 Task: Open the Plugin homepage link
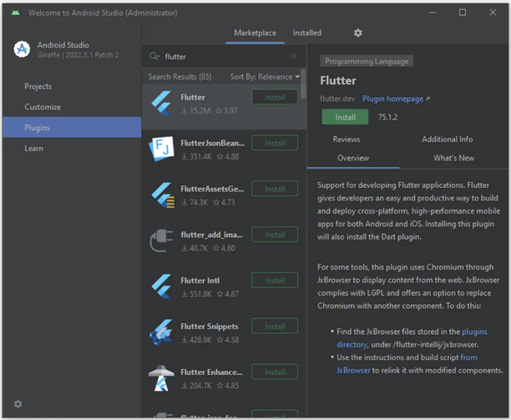coord(396,99)
